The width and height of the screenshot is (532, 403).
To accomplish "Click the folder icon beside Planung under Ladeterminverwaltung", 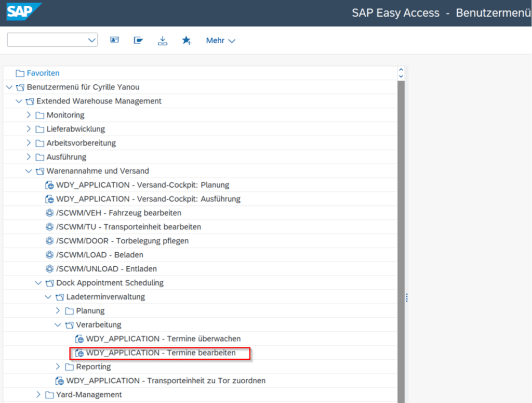I will (x=69, y=311).
